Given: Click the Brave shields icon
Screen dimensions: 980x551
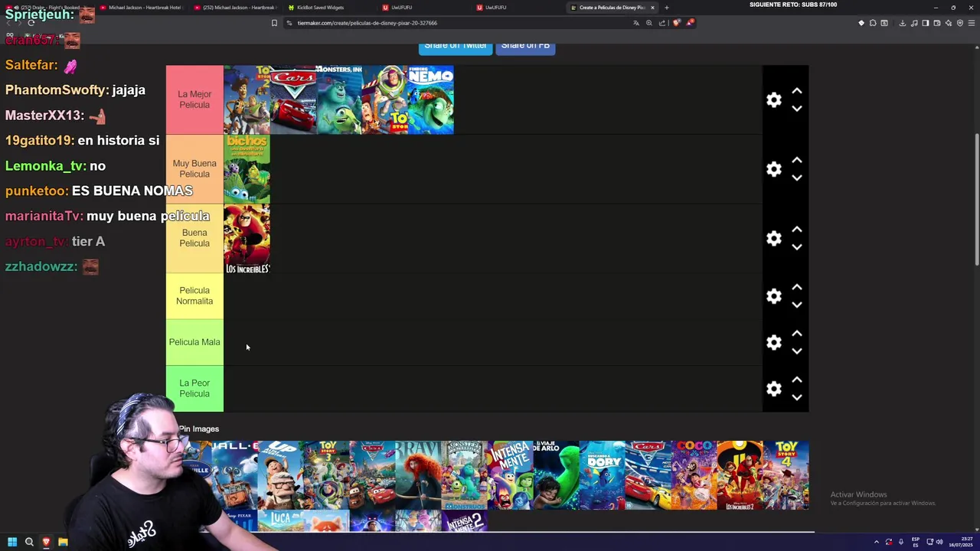Looking at the screenshot, I should click(676, 23).
